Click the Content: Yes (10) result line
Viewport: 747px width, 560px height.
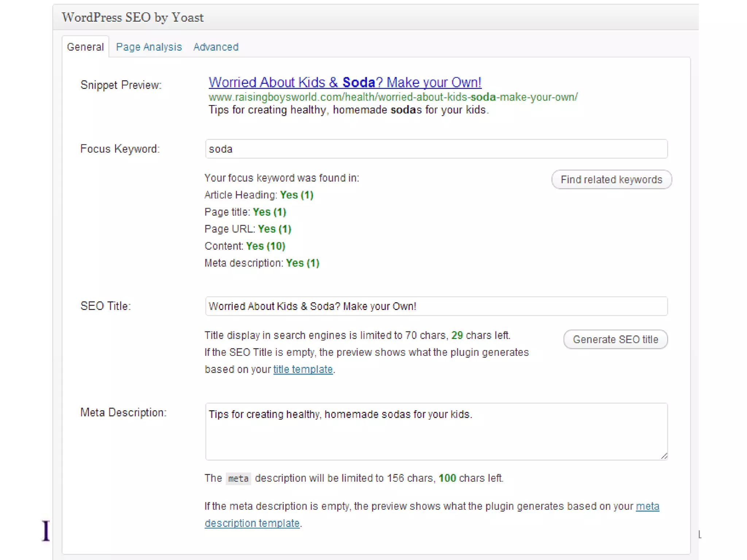(245, 246)
